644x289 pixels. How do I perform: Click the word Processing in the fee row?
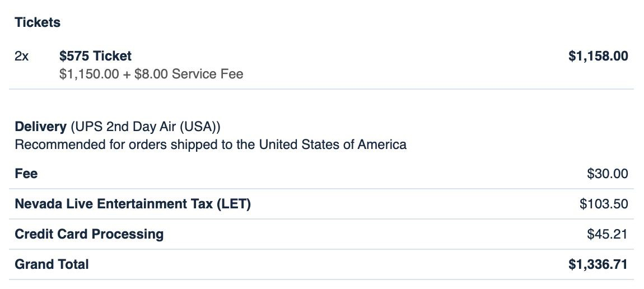127,234
